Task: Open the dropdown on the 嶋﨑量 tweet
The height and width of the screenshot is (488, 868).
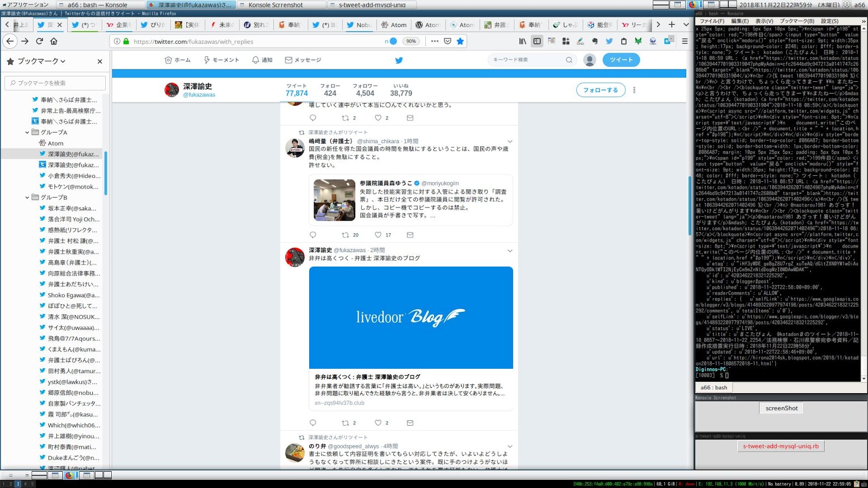Action: (x=509, y=142)
